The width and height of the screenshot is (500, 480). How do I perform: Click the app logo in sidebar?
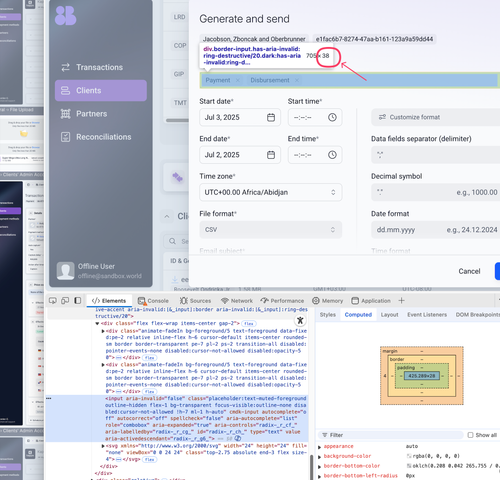(x=66, y=16)
